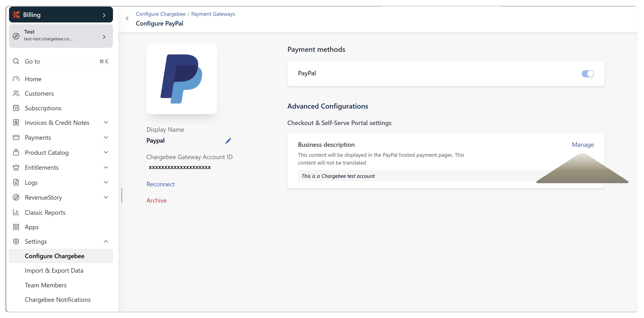Expand the RevenueStory chevron
Screen dimensions: 644x318
106,197
